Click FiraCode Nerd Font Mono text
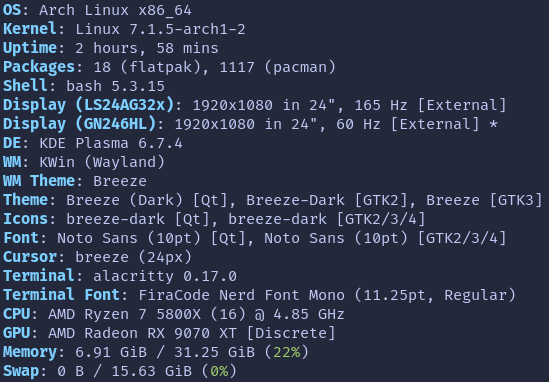Screen dimensions: 549x382 click(x=242, y=295)
